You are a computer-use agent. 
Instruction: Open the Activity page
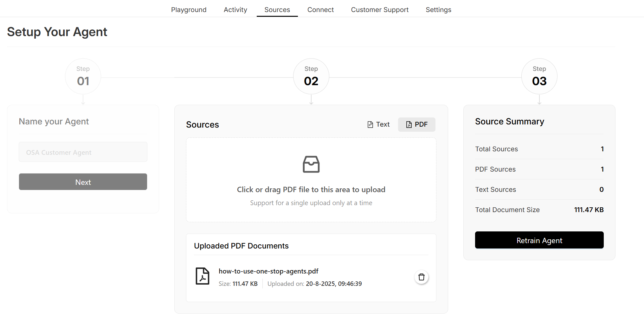click(235, 9)
